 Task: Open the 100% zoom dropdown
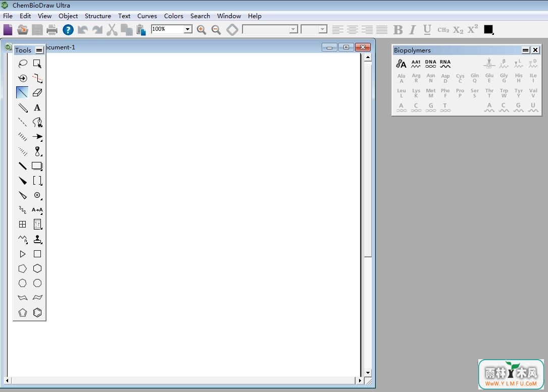[x=188, y=29]
